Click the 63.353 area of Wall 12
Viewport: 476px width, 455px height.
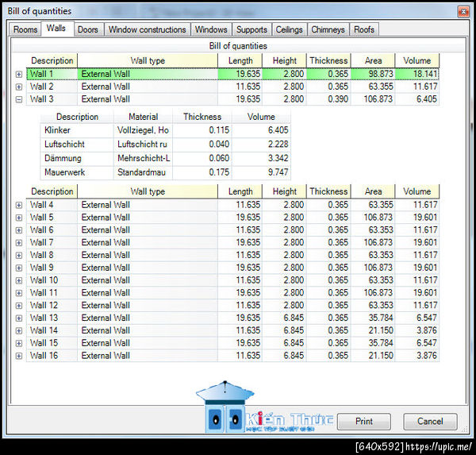pyautogui.click(x=373, y=306)
